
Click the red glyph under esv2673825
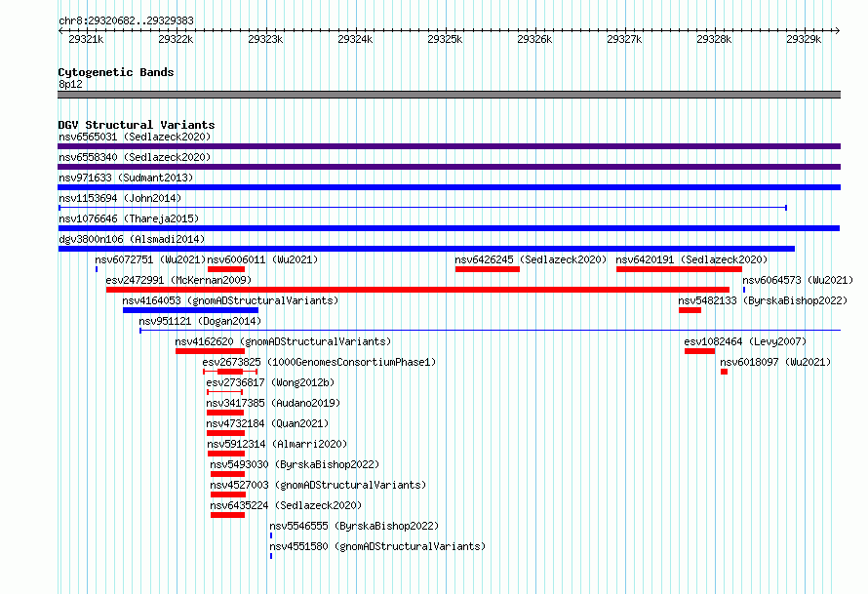(230, 372)
